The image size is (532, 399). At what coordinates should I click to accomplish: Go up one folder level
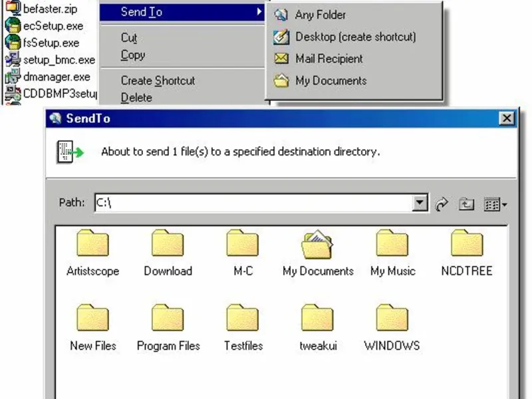(467, 204)
